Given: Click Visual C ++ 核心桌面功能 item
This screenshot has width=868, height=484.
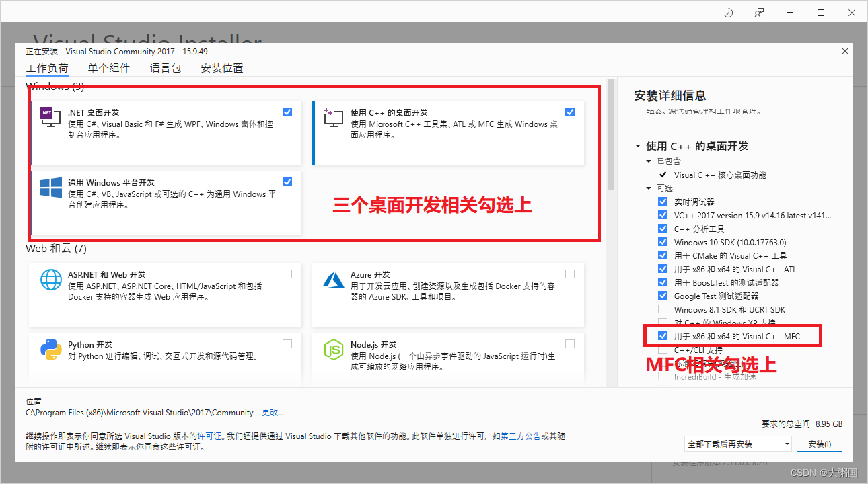Looking at the screenshot, I should (x=720, y=175).
